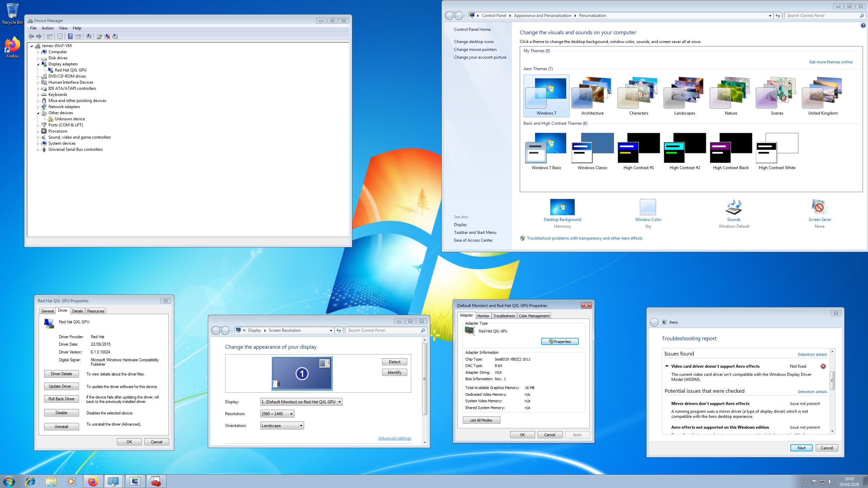The width and height of the screenshot is (868, 488).
Task: Open View menu in Device Manager
Action: click(x=63, y=28)
